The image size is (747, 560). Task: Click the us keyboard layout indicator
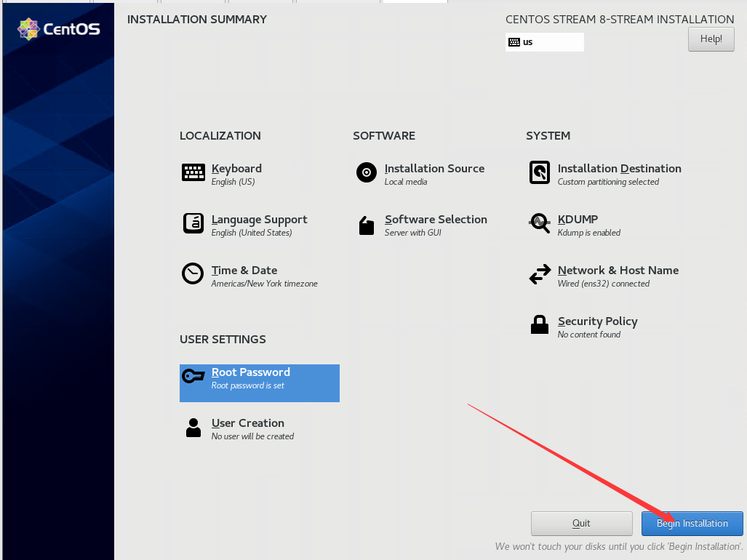tap(545, 42)
